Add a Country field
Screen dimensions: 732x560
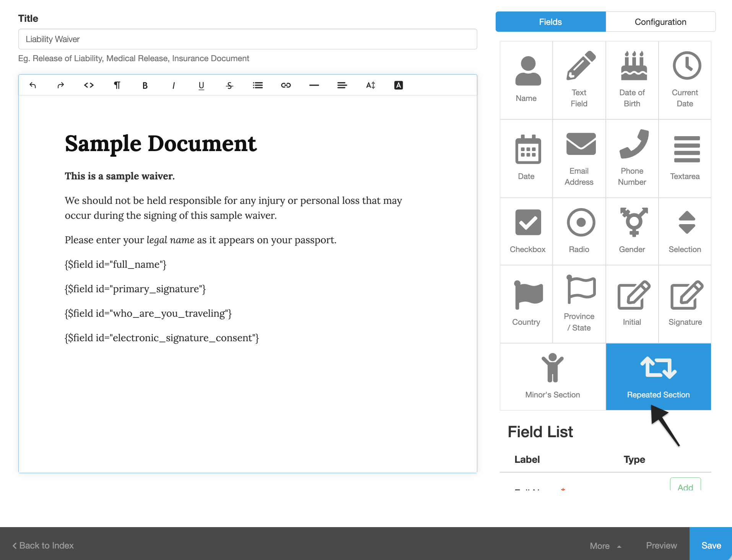pos(526,304)
